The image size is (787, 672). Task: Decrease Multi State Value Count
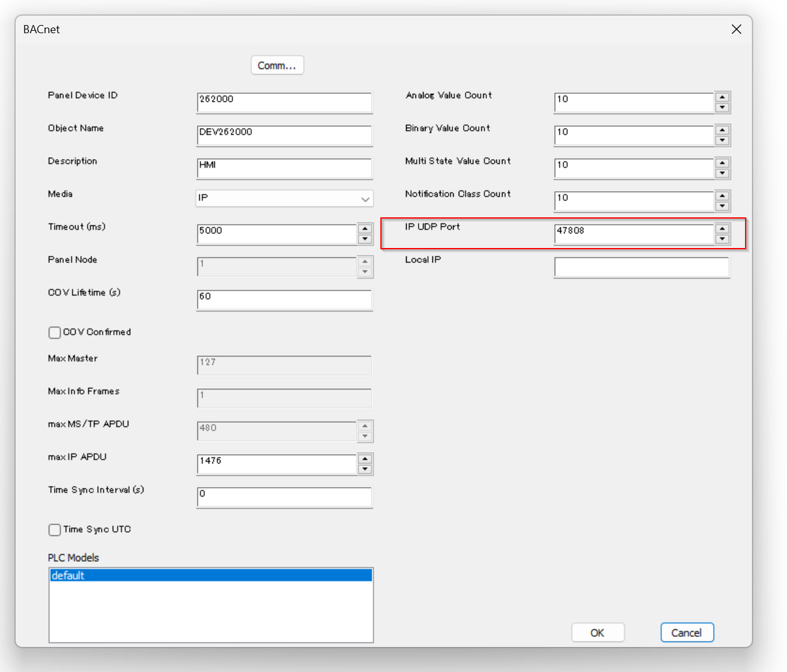[x=722, y=173]
